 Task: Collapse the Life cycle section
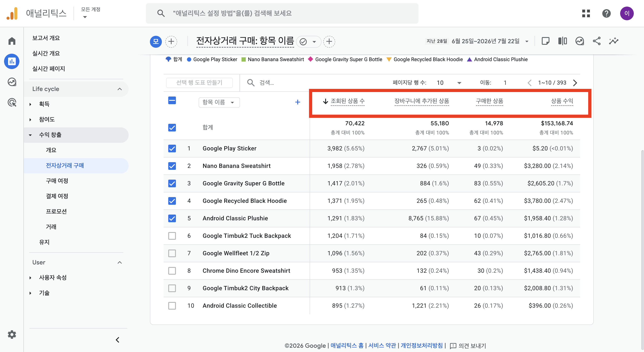(x=120, y=89)
